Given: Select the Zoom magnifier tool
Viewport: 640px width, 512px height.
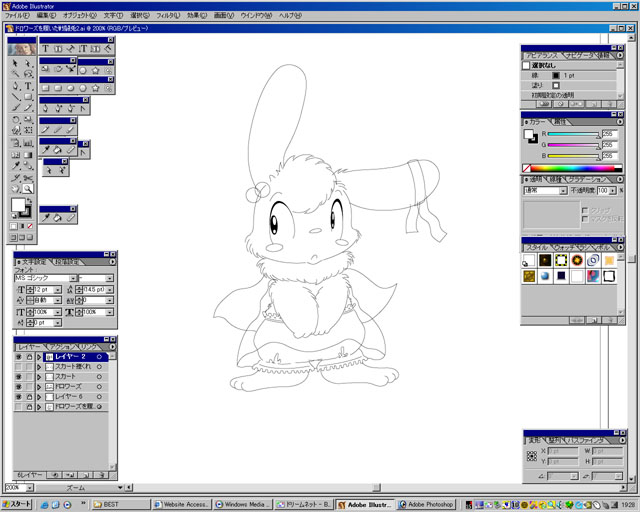Looking at the screenshot, I should click(28, 189).
